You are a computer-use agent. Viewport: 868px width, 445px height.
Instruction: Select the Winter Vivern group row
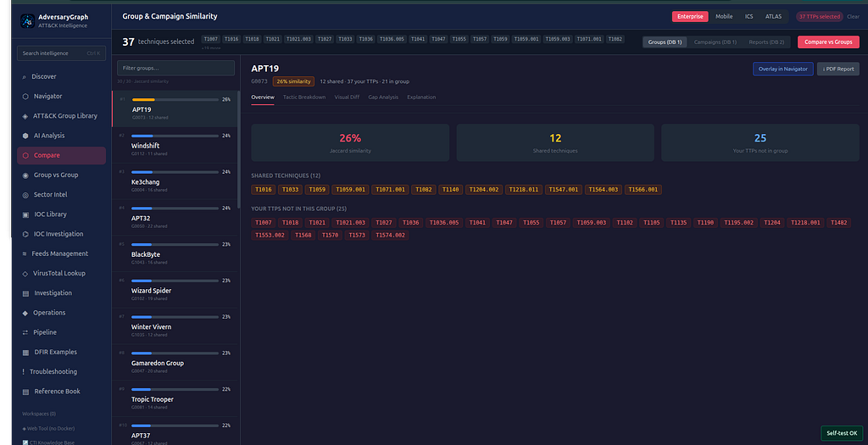(x=175, y=326)
